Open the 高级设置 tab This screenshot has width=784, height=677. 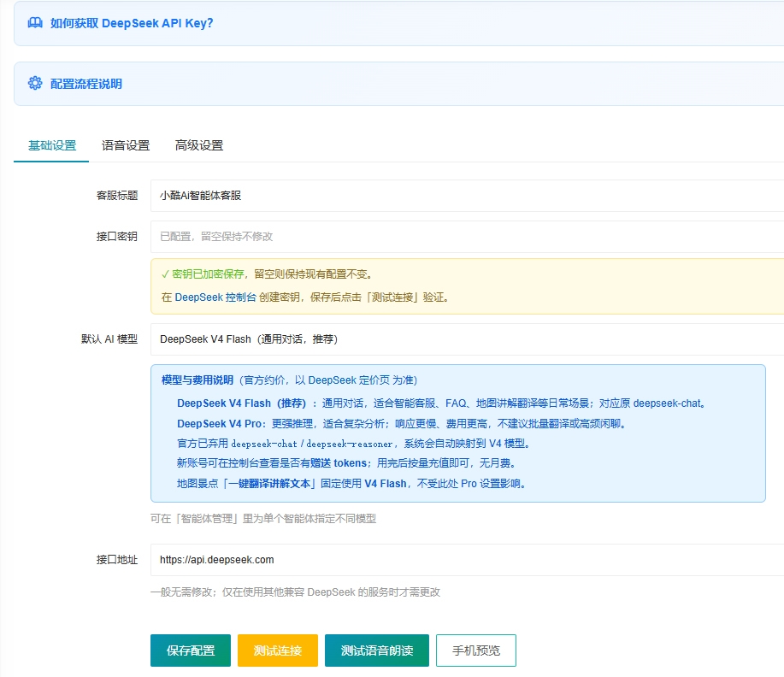coord(199,145)
